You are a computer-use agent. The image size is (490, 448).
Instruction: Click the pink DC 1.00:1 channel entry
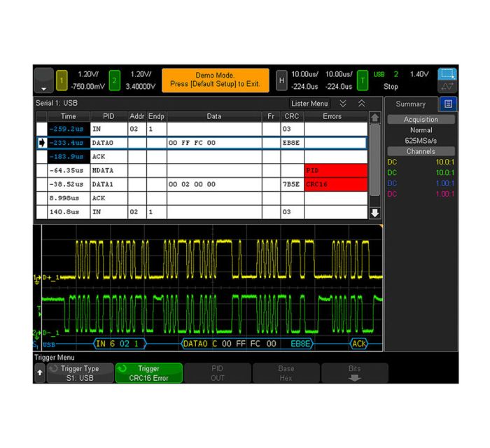pos(421,194)
